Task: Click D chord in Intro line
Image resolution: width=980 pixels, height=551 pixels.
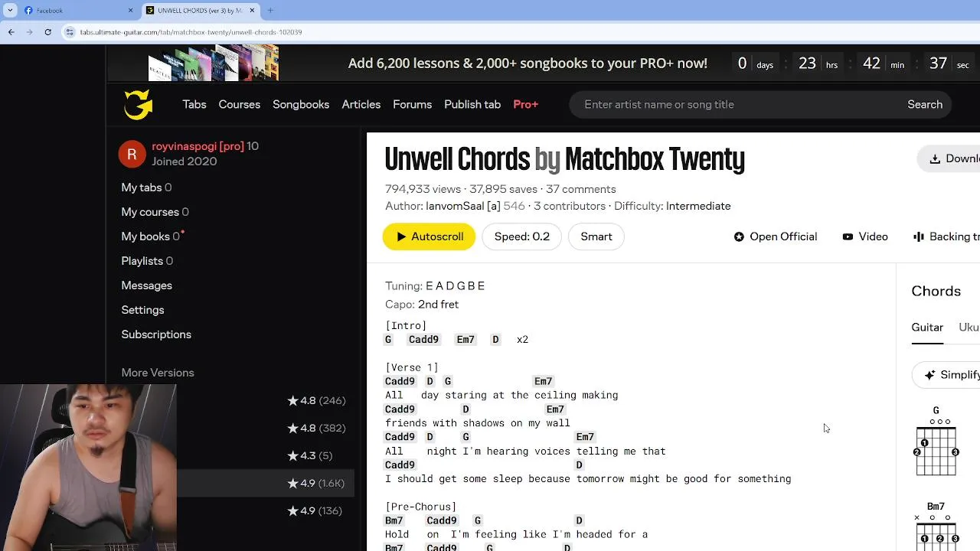Action: (495, 339)
